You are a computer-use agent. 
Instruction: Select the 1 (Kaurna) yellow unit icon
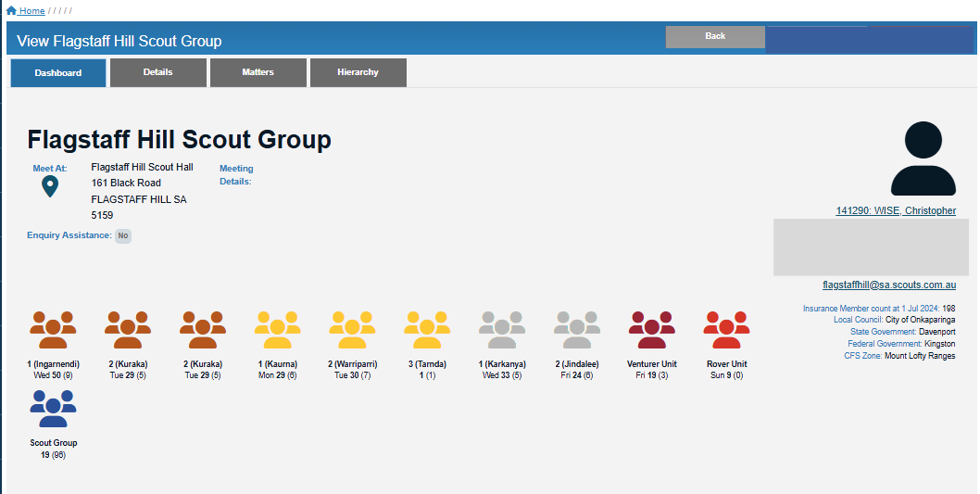click(x=277, y=329)
